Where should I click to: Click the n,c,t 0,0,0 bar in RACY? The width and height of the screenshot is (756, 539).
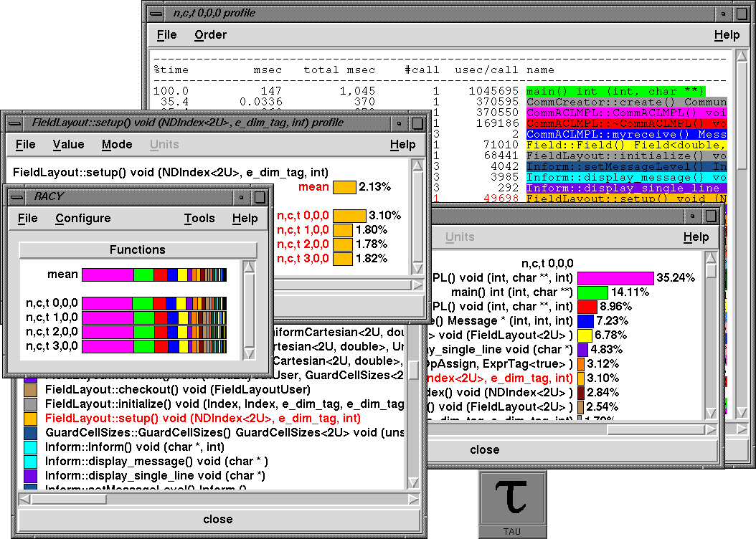click(x=154, y=303)
